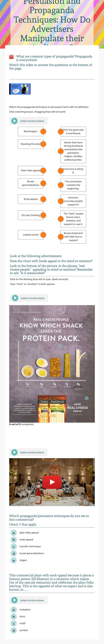
Task: Click the orange dot beside Bandwagon
Action: click(43, 131)
